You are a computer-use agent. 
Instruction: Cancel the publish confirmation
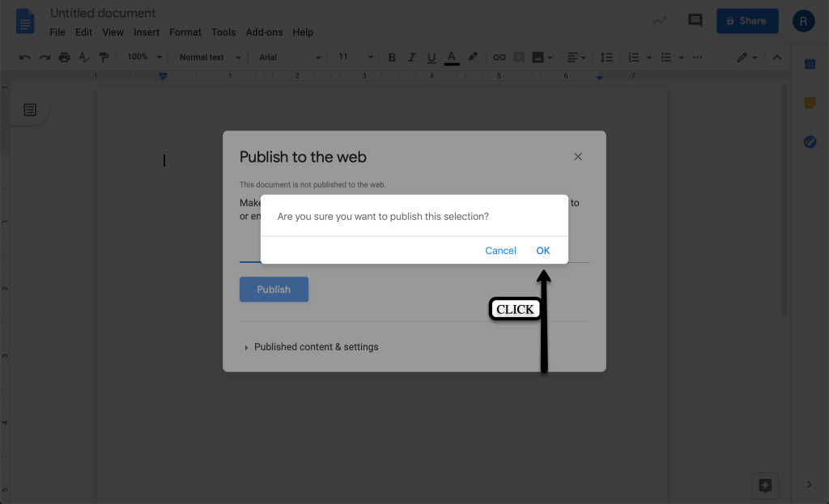click(500, 251)
